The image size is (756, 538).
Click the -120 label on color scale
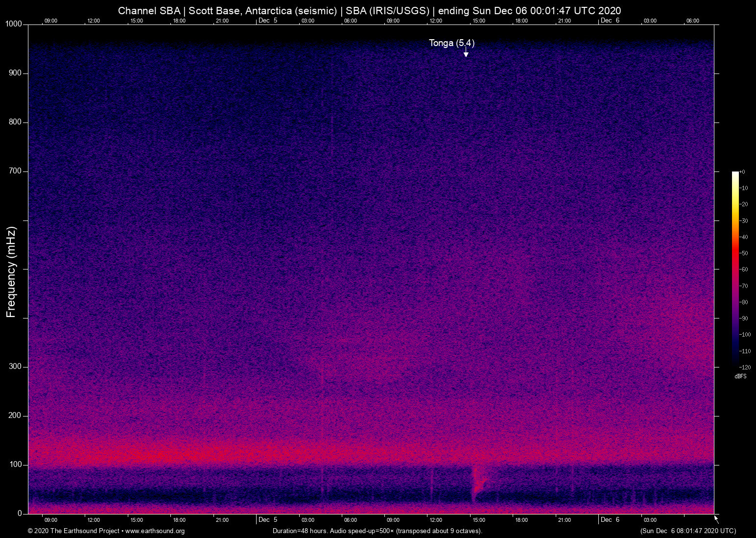[745, 367]
